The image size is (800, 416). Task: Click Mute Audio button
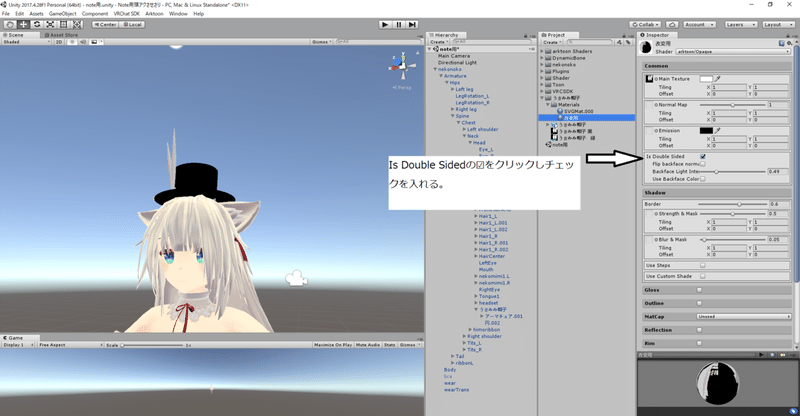click(x=368, y=345)
